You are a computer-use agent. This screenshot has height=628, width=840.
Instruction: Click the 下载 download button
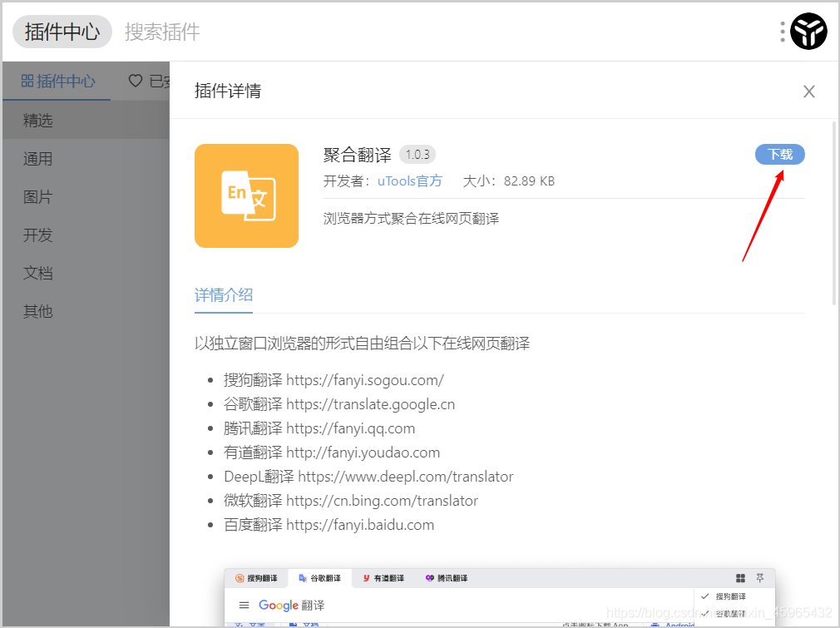(779, 155)
